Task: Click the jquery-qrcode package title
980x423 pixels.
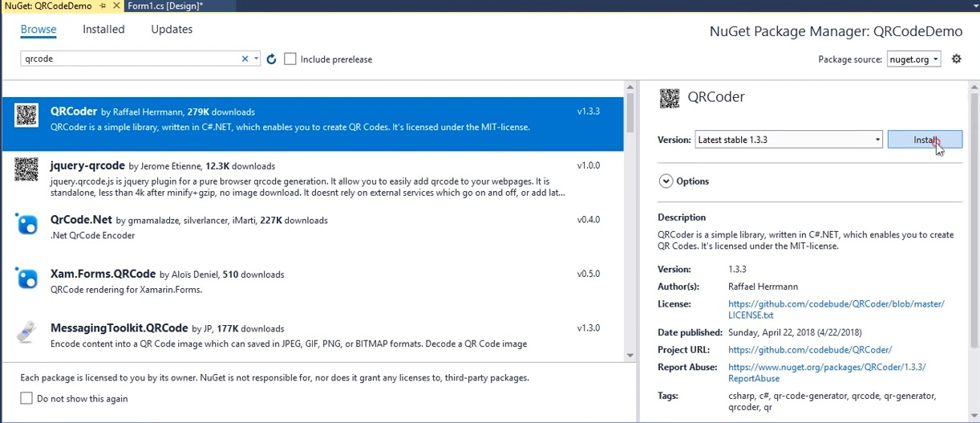Action: (x=88, y=165)
